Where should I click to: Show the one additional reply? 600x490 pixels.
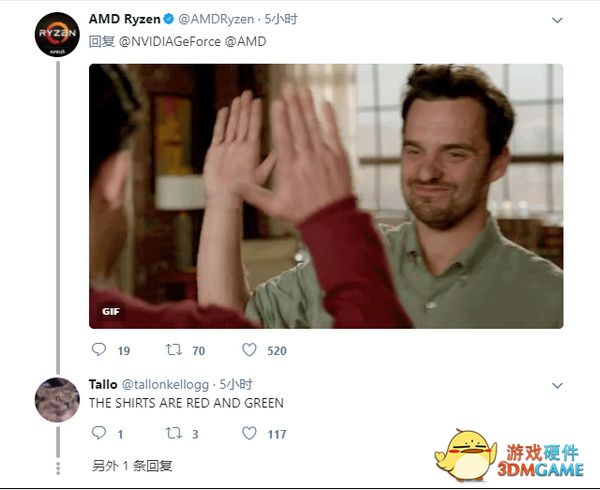pyautogui.click(x=132, y=466)
